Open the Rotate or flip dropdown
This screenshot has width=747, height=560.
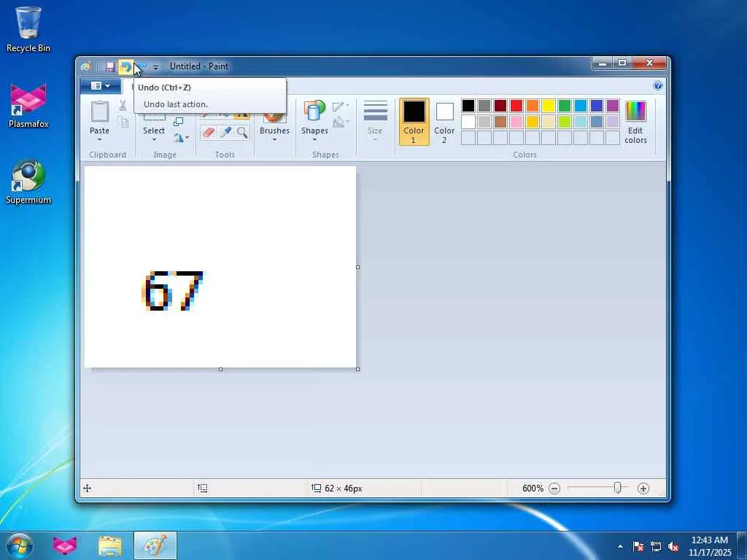[x=181, y=138]
